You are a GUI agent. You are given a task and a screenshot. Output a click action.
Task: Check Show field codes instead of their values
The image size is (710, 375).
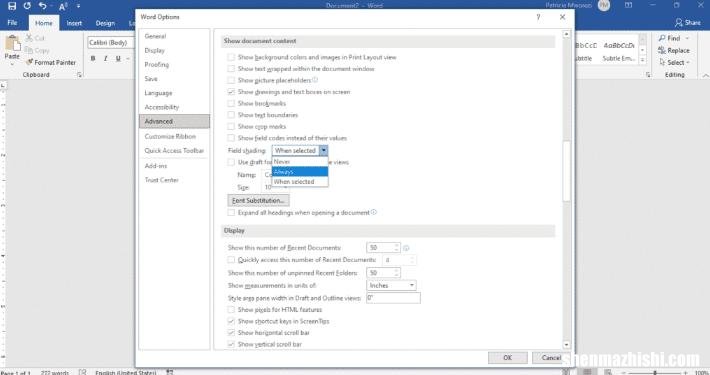[231, 138]
